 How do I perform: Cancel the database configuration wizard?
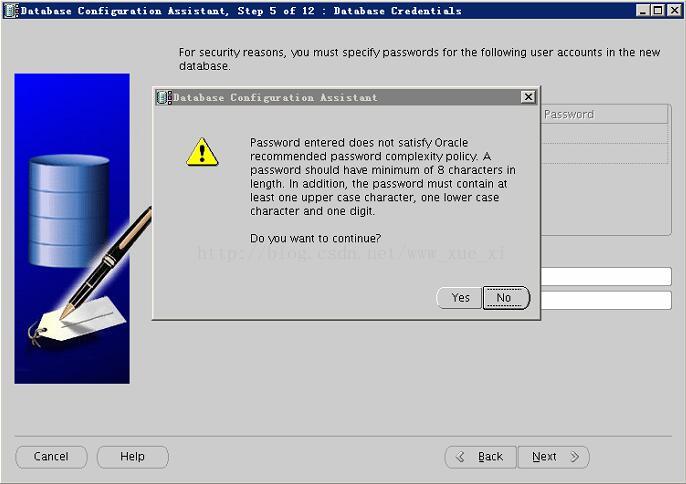pyautogui.click(x=51, y=457)
